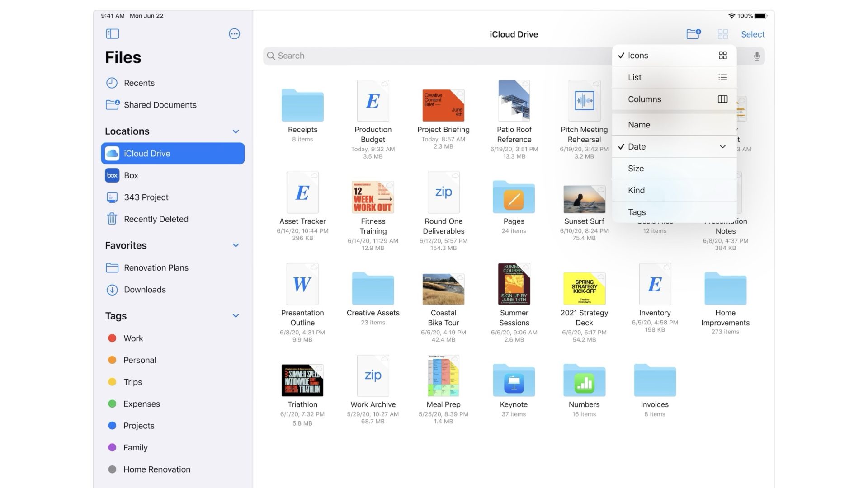Screen dimensions: 868x488
Task: Open Shared Documents link
Action: 160,105
